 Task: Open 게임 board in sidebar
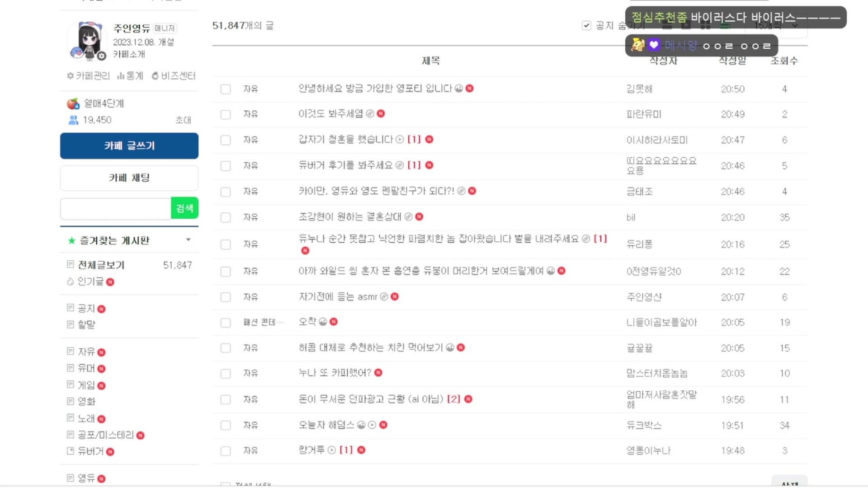pos(86,385)
